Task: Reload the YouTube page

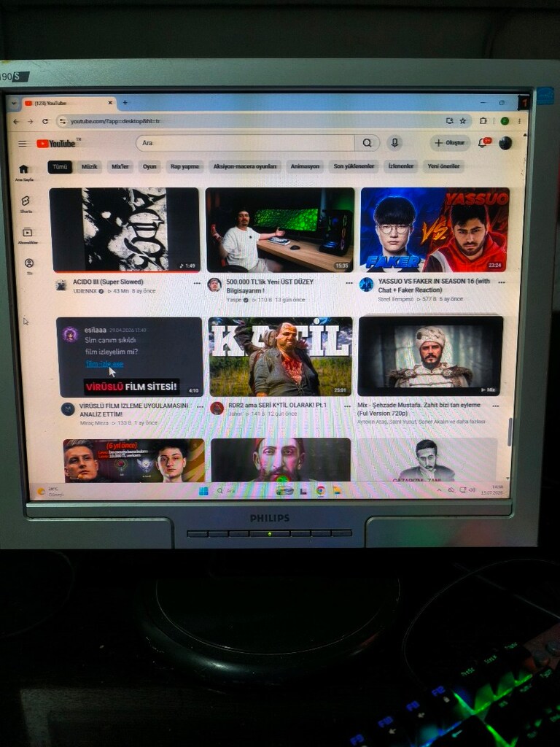Action: click(x=45, y=122)
